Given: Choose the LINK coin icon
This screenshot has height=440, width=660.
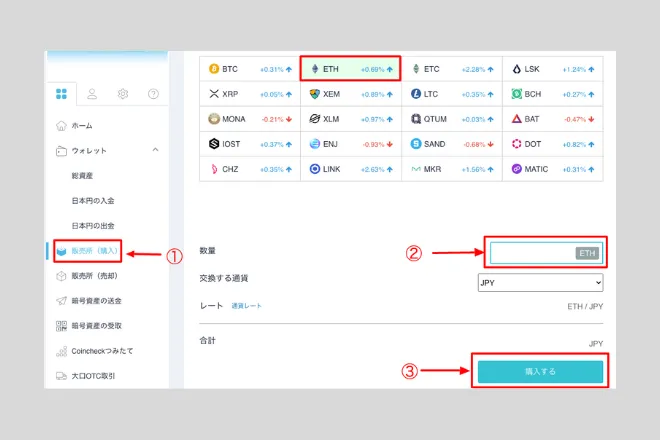Looking at the screenshot, I should [x=314, y=169].
